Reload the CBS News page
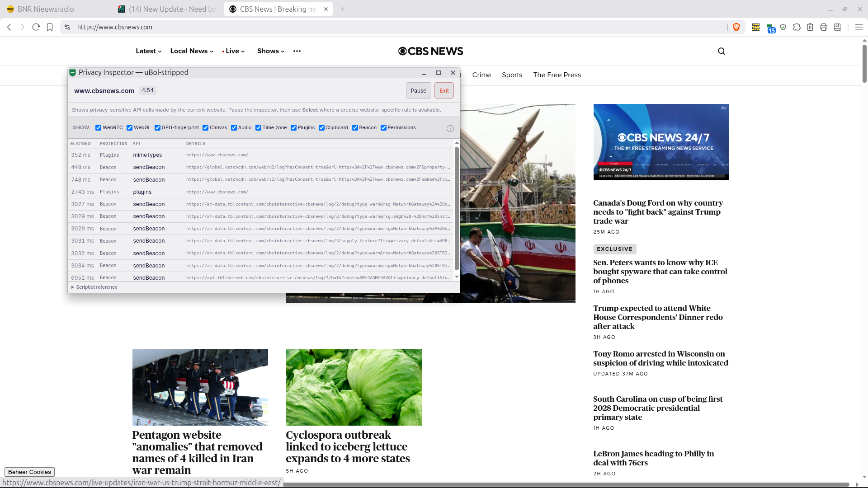Viewport: 868px width, 488px height. click(x=36, y=27)
